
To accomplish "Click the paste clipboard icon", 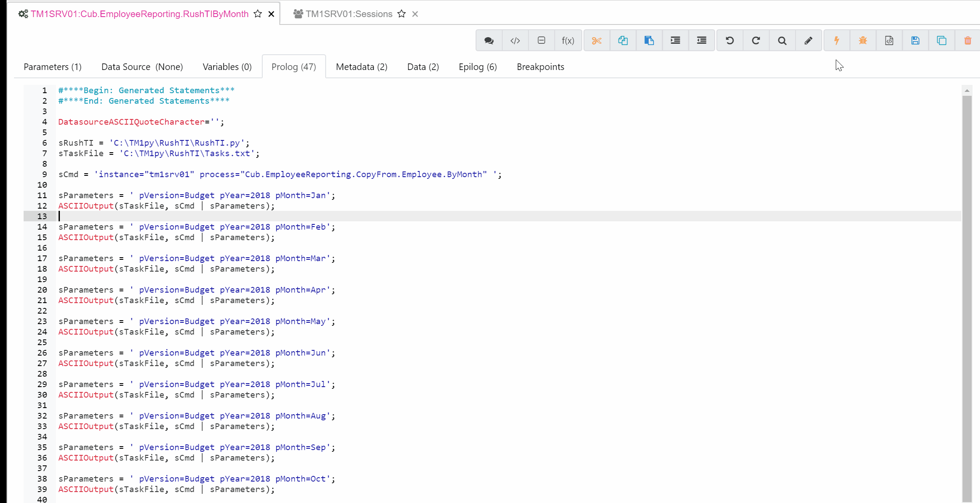I will pos(649,41).
